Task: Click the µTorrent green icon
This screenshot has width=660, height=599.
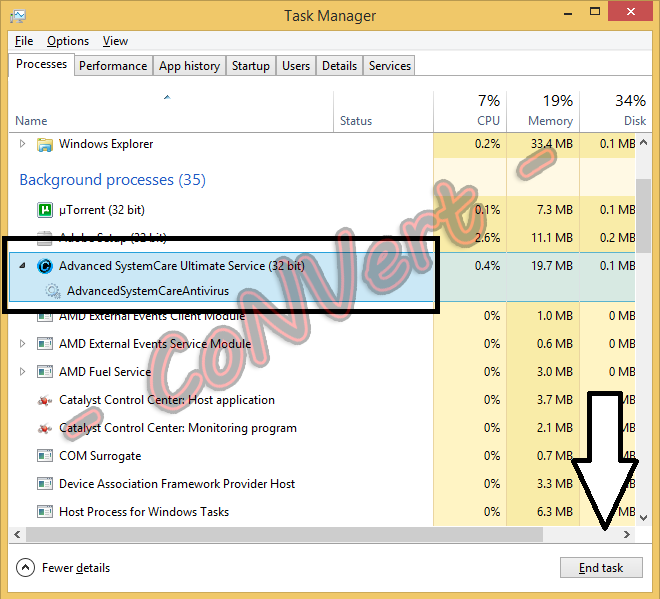Action: pos(45,210)
